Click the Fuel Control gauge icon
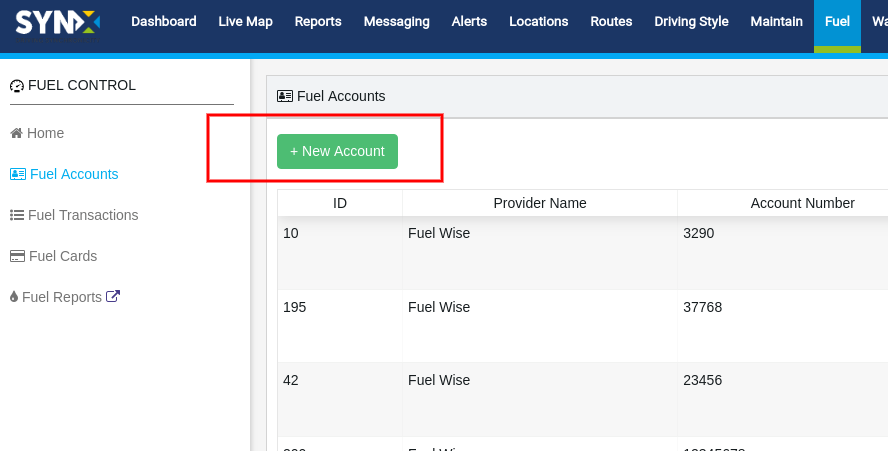The height and width of the screenshot is (451, 888). pos(17,86)
